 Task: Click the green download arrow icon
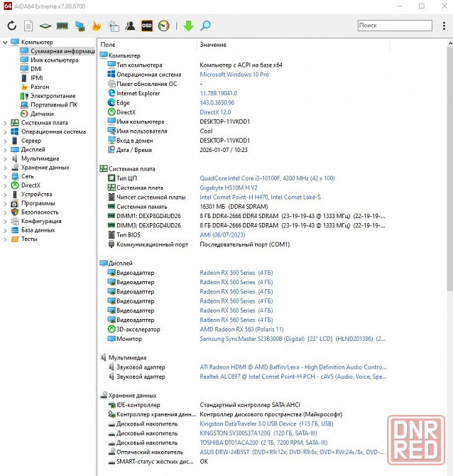click(188, 26)
